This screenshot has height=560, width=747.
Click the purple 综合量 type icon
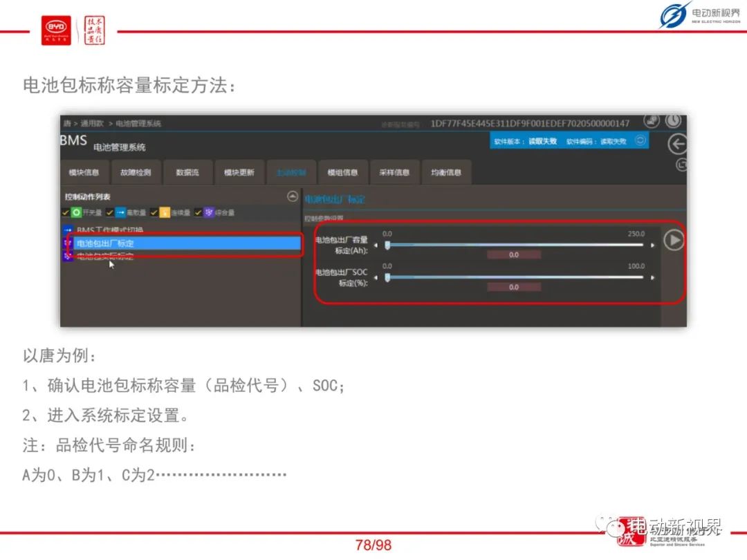pos(209,212)
